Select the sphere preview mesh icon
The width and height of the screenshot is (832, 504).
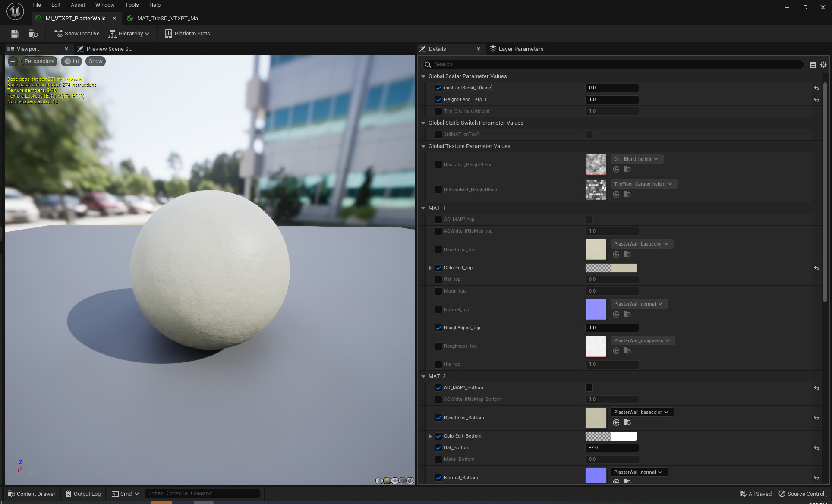pos(387,480)
